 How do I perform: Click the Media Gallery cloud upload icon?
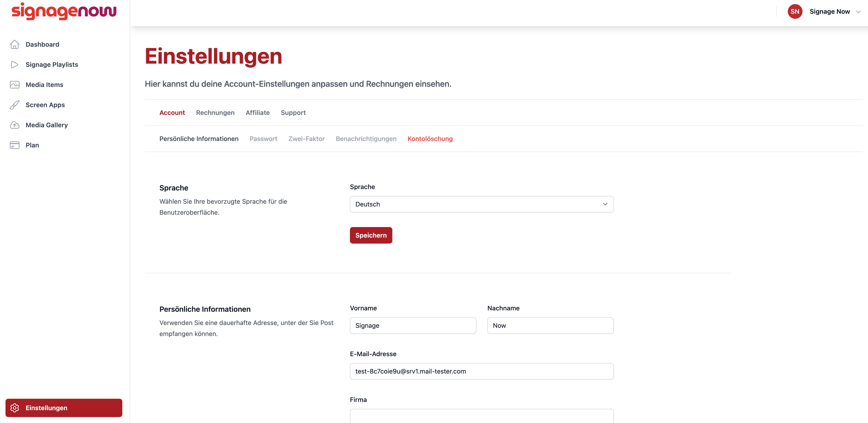pos(14,125)
